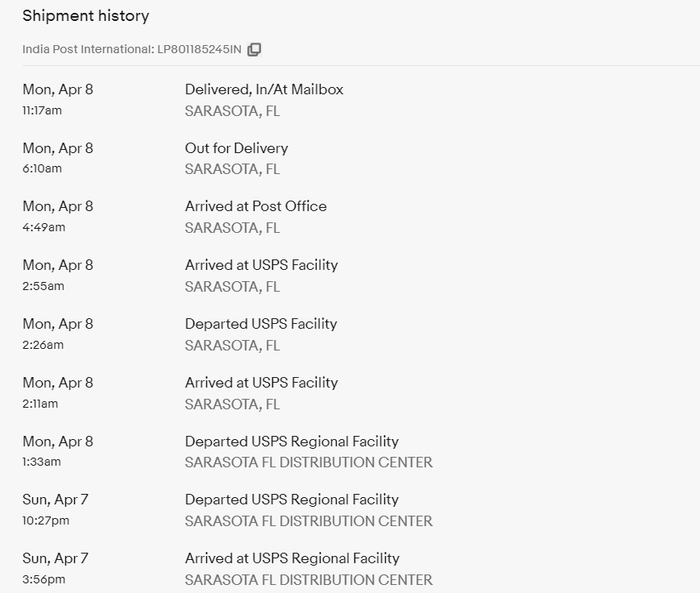Image resolution: width=700 pixels, height=593 pixels.
Task: Select the 6:10am timestamp
Action: coord(42,168)
